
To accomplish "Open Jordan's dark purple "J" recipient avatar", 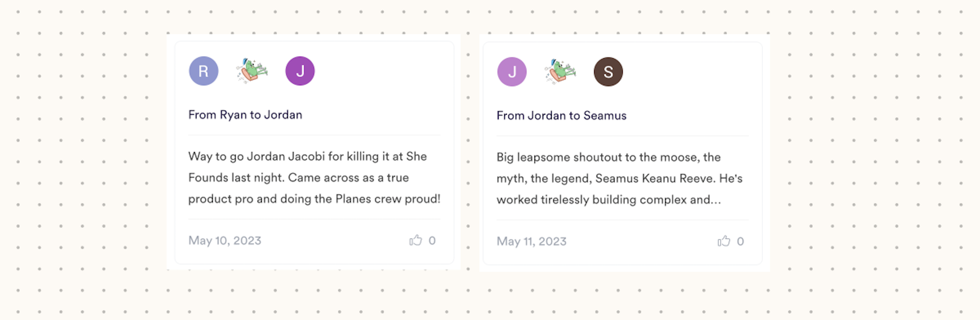I will [x=300, y=71].
